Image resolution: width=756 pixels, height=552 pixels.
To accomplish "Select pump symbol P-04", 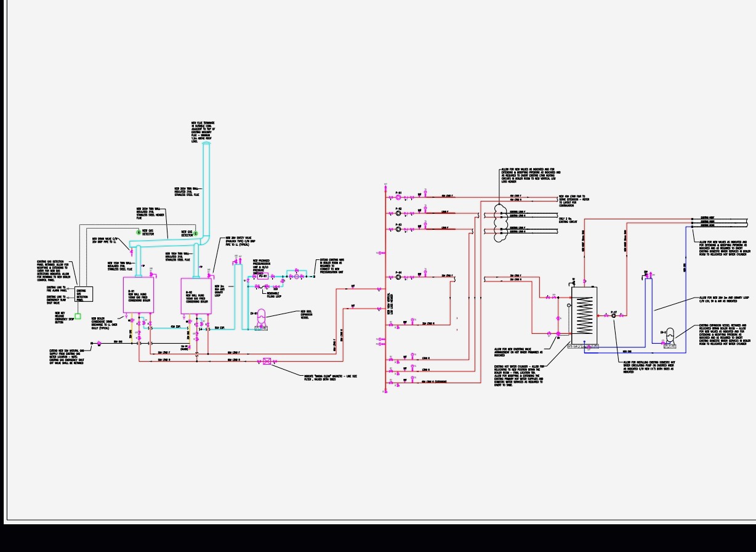I will click(398, 278).
